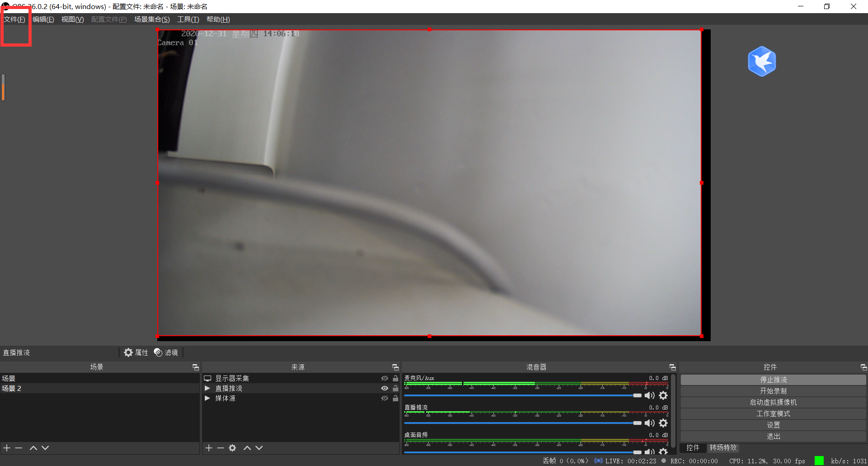Open the 帮助(H) menu
Screen dimensions: 868x466
(218, 19)
